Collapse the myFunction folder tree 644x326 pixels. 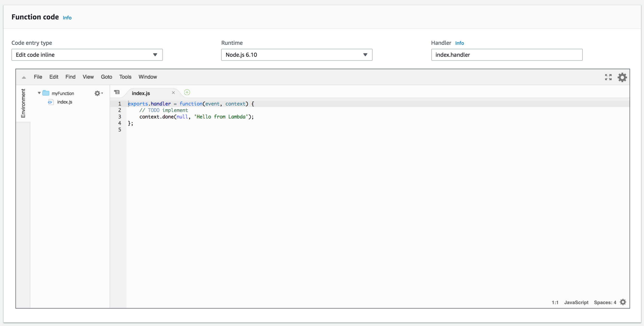tap(39, 93)
